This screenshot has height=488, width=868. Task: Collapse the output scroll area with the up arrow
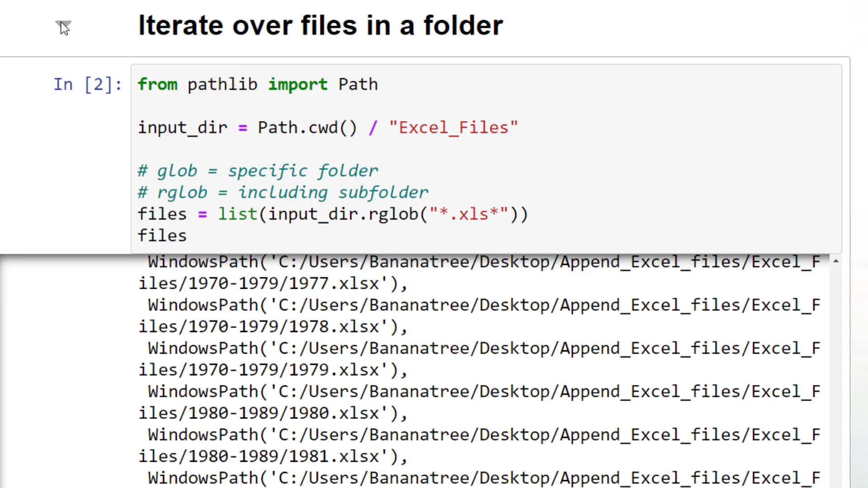(836, 261)
